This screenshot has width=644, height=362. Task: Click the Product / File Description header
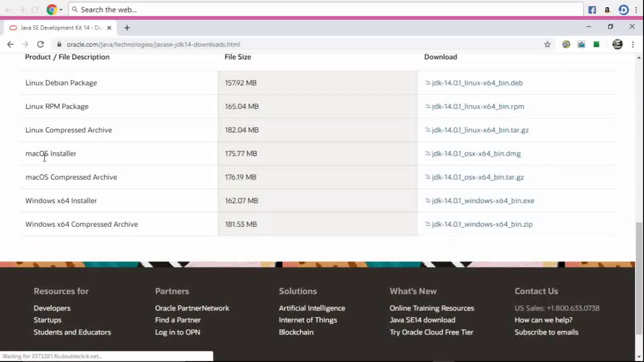tap(67, 57)
